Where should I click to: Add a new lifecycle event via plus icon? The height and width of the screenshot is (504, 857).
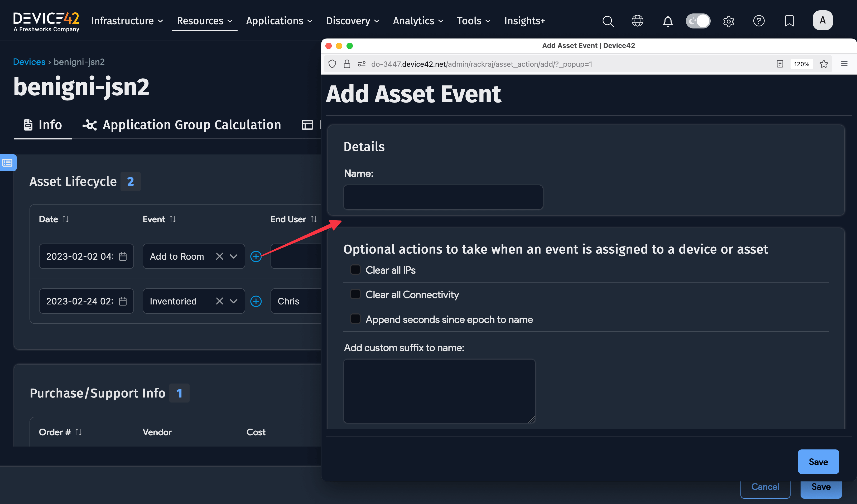[x=256, y=256]
